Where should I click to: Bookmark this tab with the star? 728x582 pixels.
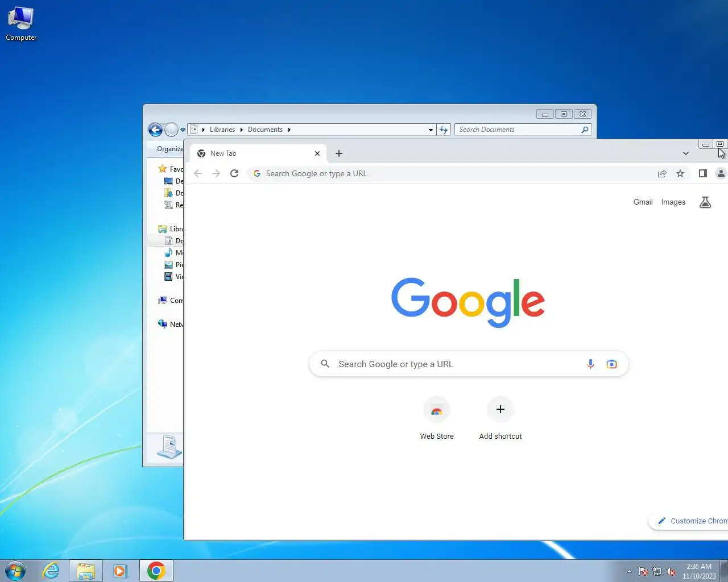point(680,173)
